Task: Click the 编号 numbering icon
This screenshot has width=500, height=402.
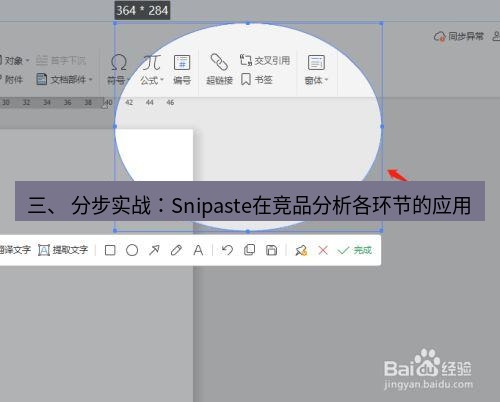Action: tap(182, 70)
